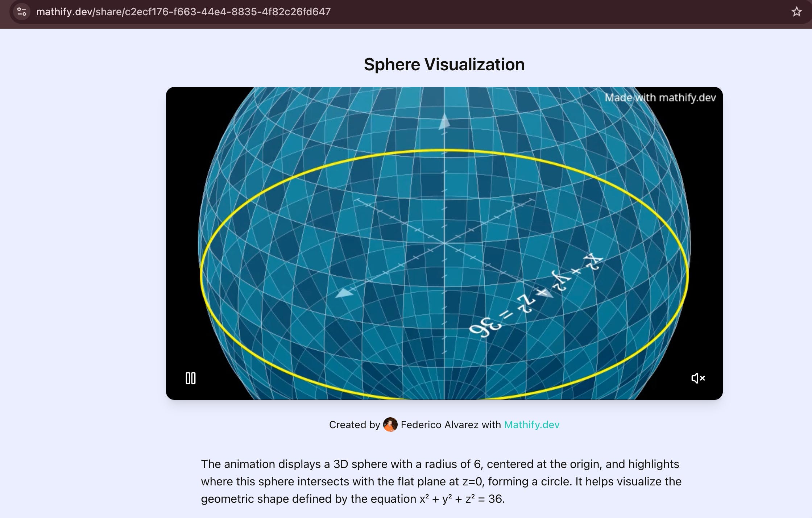
Task: Click the z=0 text in description
Action: pyautogui.click(x=472, y=481)
